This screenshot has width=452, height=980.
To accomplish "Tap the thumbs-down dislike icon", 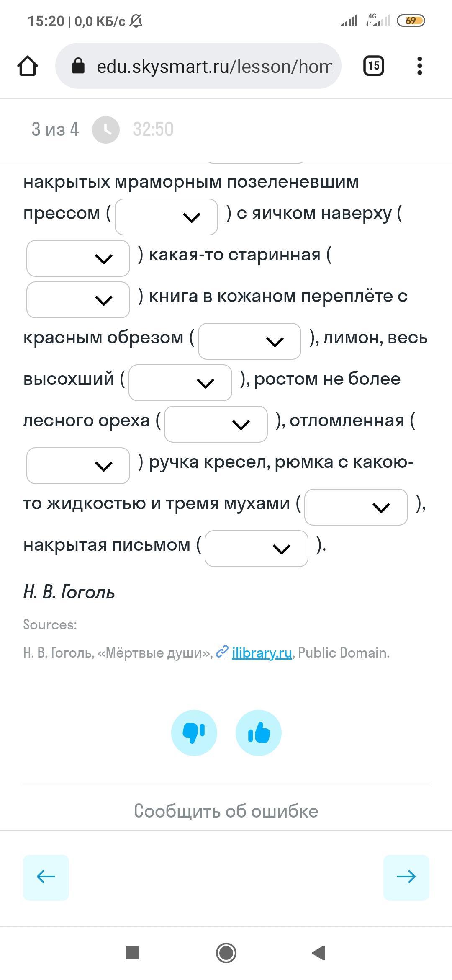I will coord(194,733).
